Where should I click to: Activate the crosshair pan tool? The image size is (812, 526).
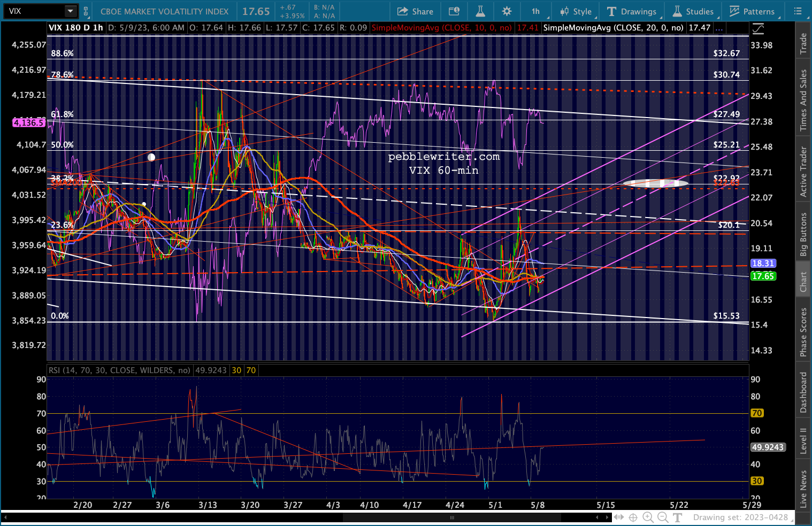pos(633,517)
